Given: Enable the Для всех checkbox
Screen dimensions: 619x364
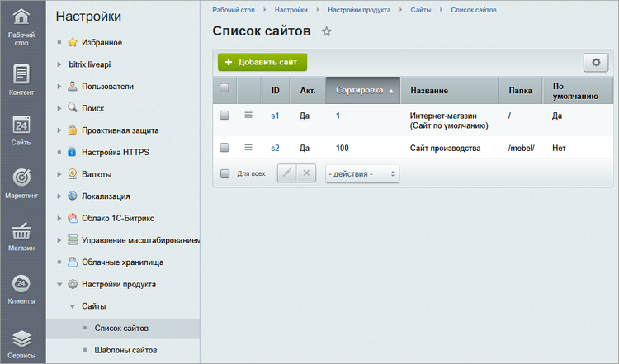Looking at the screenshot, I should (x=224, y=174).
